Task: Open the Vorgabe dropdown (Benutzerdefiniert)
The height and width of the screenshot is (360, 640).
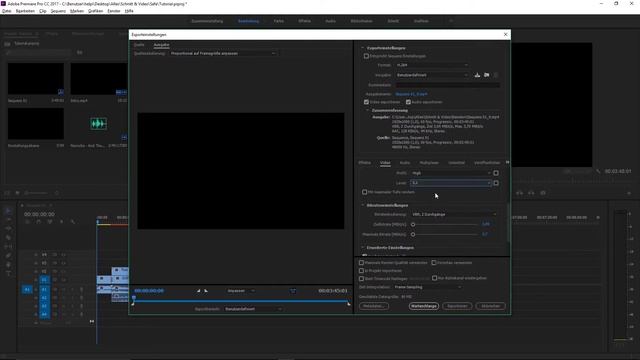Action: [x=432, y=75]
